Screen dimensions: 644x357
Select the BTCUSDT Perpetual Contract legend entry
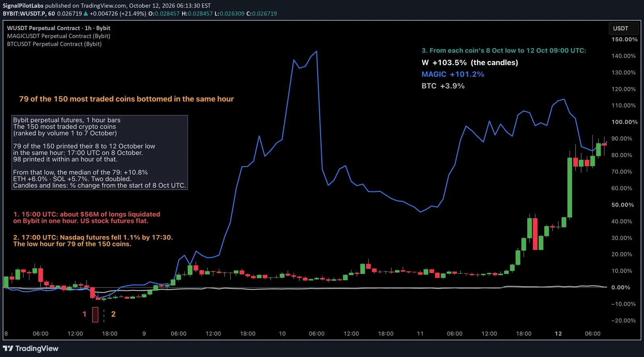click(54, 44)
